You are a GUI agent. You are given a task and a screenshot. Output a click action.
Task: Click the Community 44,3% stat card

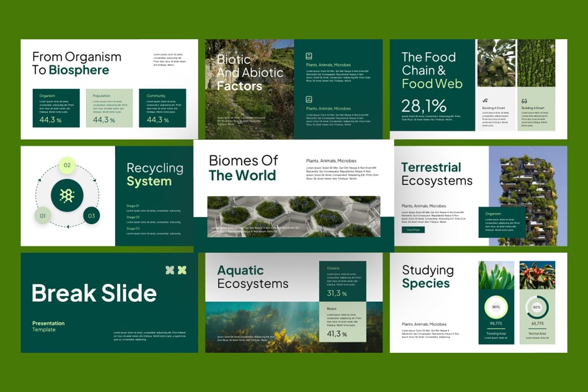coord(162,108)
